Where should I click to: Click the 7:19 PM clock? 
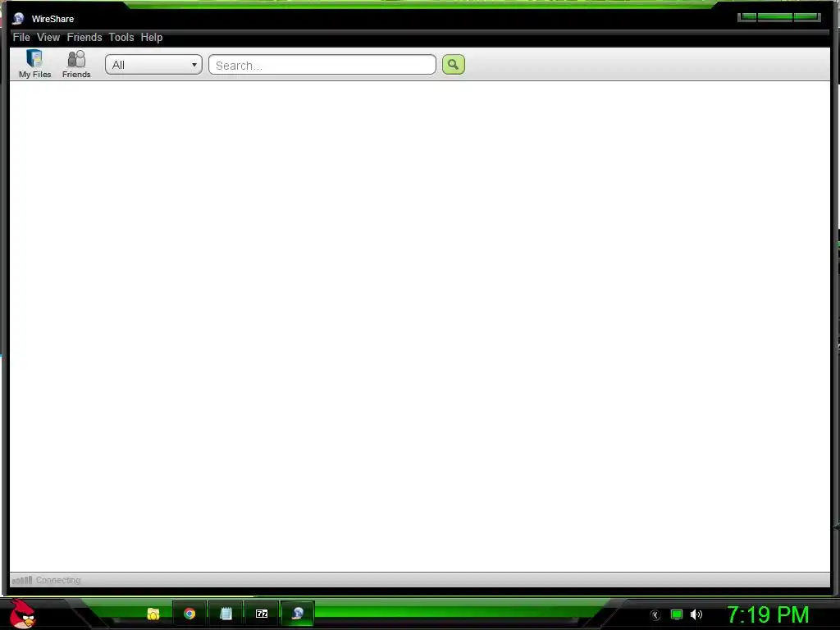[x=768, y=614]
